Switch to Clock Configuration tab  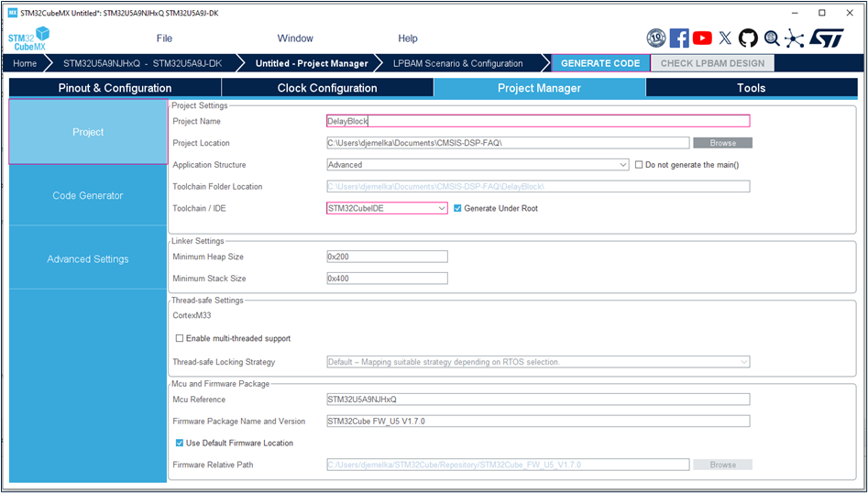pos(327,88)
